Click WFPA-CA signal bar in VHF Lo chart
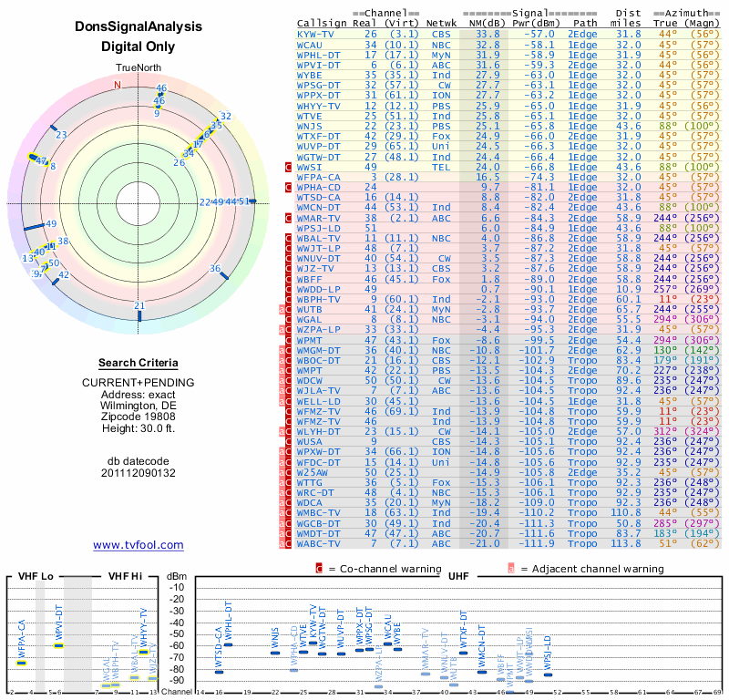 click(22, 663)
